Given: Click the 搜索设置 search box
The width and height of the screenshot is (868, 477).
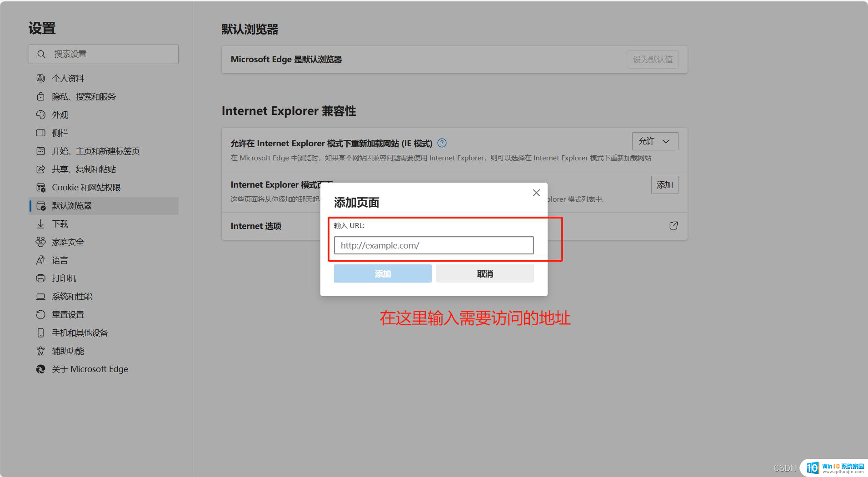Looking at the screenshot, I should 104,54.
